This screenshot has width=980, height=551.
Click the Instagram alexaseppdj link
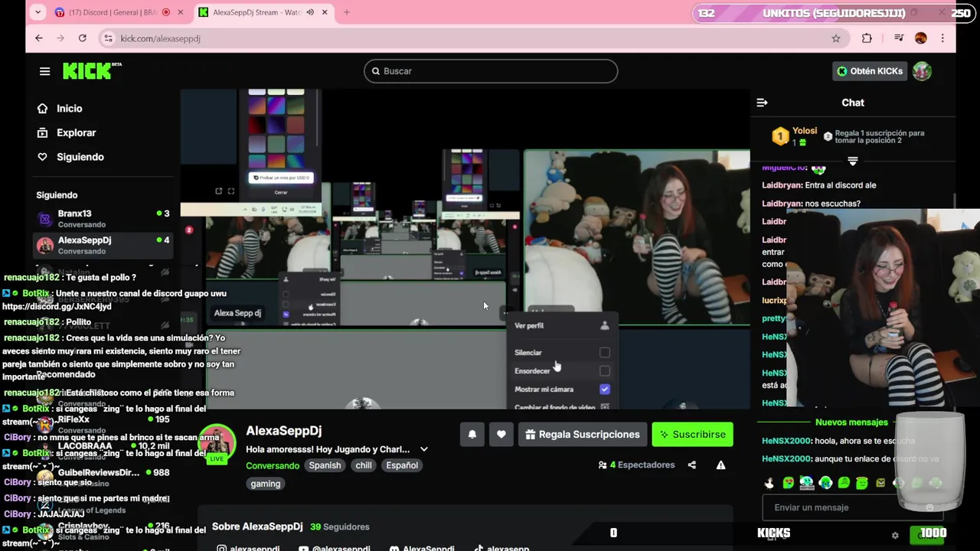[x=248, y=548]
